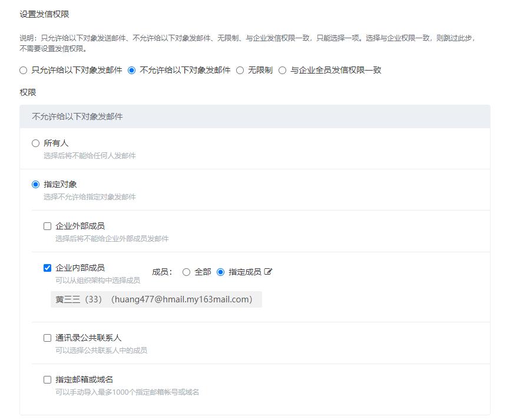Viewport: 510px width, 420px height.
Task: Select the 指定对象 radio button
Action: click(34, 182)
